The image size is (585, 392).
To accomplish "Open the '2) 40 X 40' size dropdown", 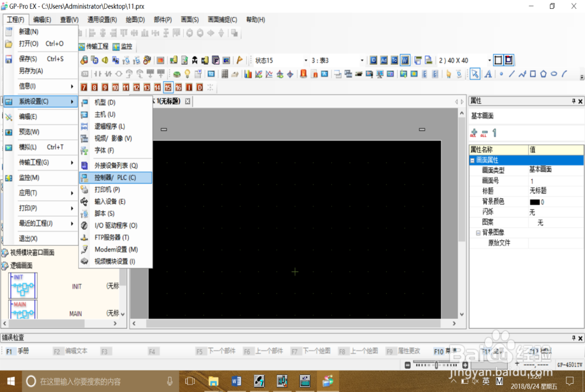I will [490, 60].
